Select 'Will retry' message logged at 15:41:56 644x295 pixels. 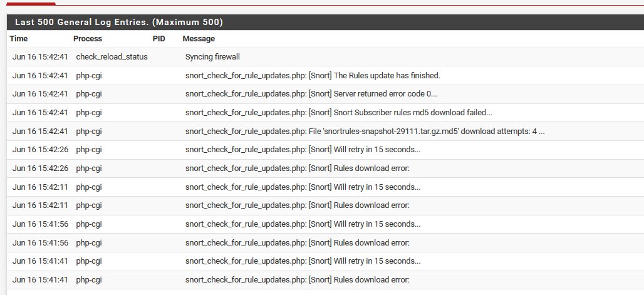tap(303, 224)
